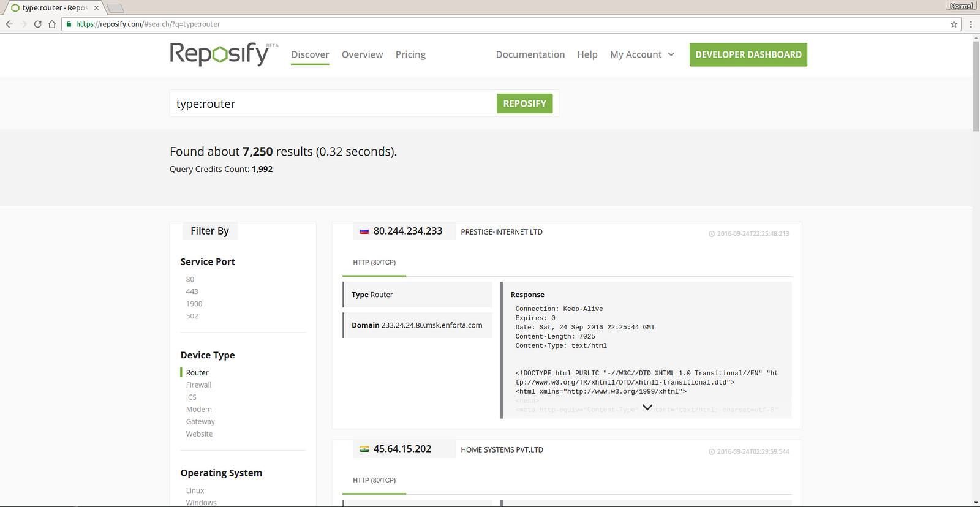Select HTTP (80/TCP) tab of first result
This screenshot has height=507, width=980.
pyautogui.click(x=374, y=262)
